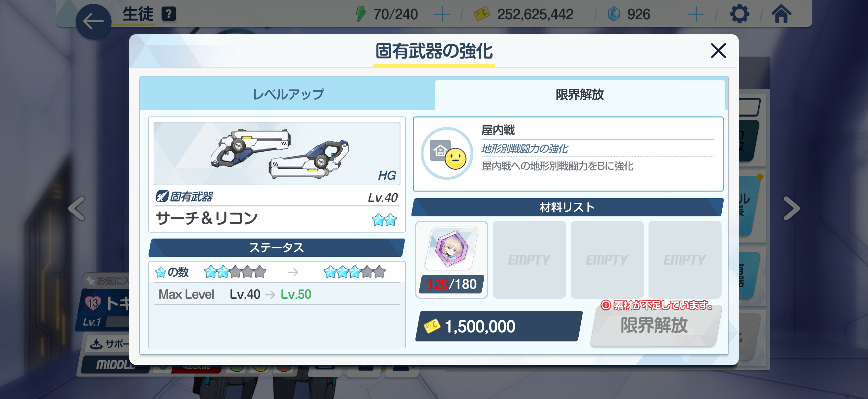
Task: Open the question mark help icon
Action: [x=169, y=14]
